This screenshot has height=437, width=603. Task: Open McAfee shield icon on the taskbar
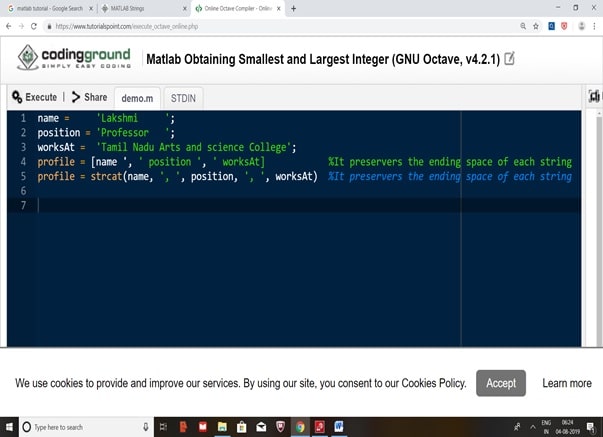pos(280,427)
